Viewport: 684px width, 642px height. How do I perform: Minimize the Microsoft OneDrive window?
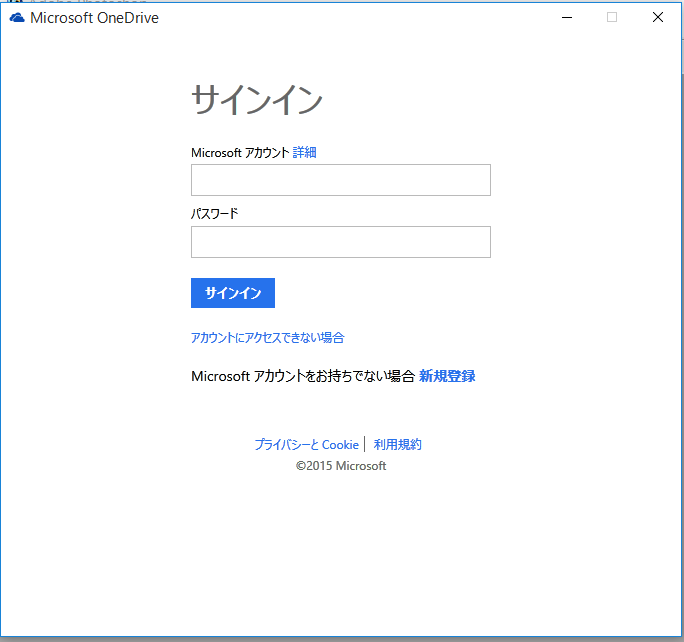pyautogui.click(x=567, y=17)
